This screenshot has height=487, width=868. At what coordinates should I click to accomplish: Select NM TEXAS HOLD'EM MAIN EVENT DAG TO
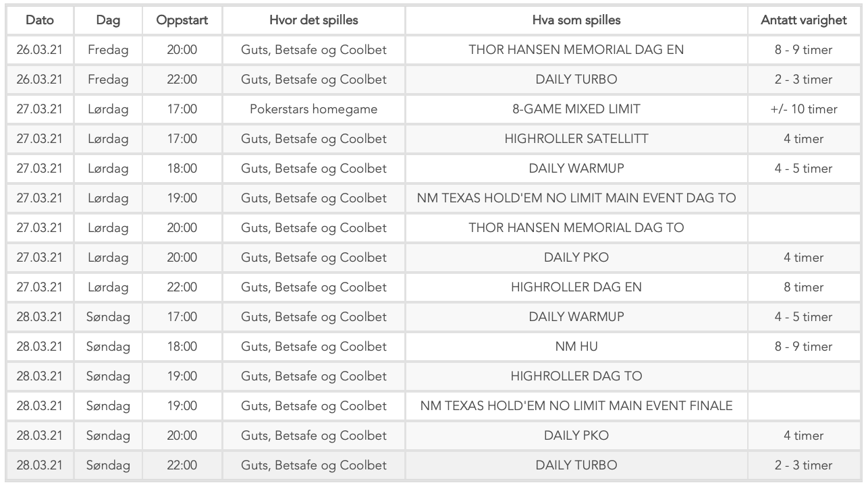(x=576, y=198)
